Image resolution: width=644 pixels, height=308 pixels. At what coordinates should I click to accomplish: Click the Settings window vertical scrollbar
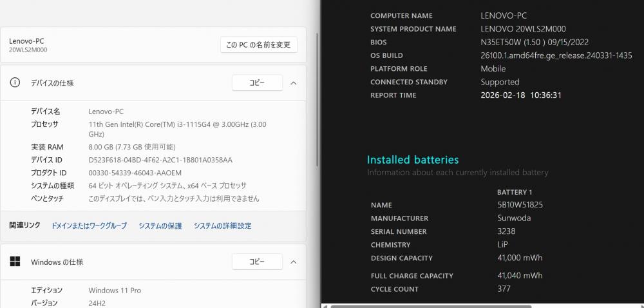point(317,99)
